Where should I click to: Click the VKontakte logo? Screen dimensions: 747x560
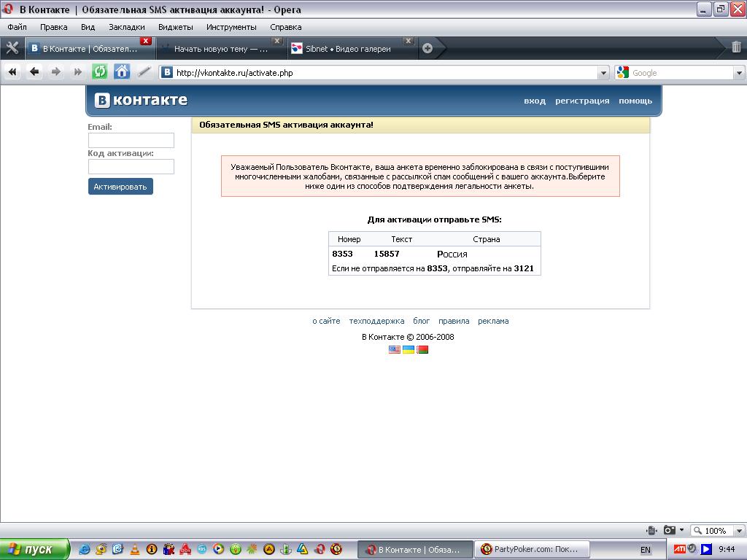(x=141, y=100)
